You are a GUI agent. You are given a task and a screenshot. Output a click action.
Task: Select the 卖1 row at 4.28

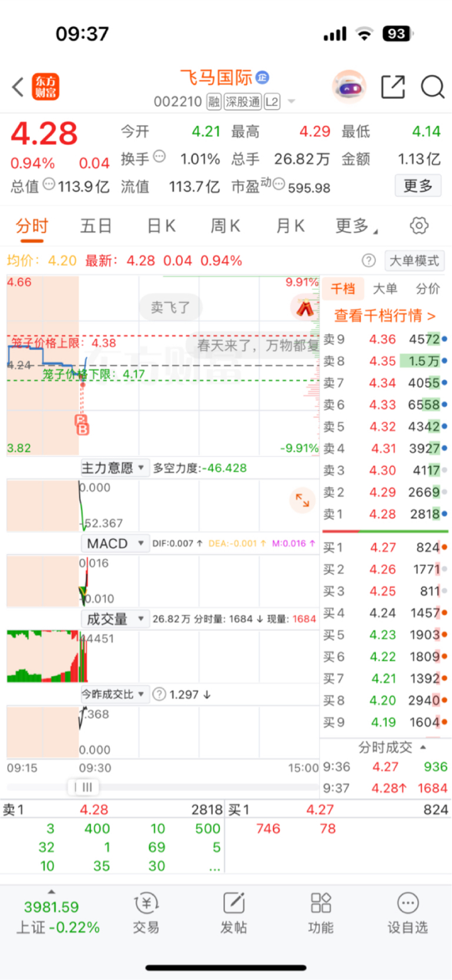coord(385,514)
